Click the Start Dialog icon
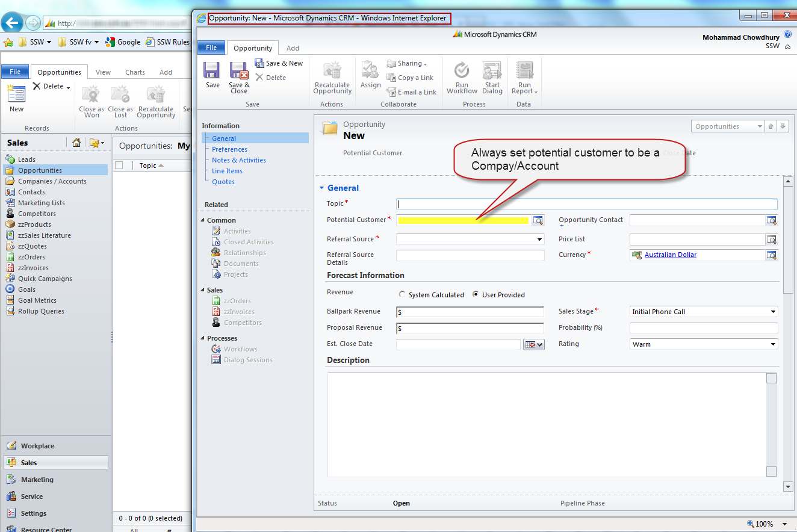This screenshot has height=532, width=797. [x=492, y=70]
